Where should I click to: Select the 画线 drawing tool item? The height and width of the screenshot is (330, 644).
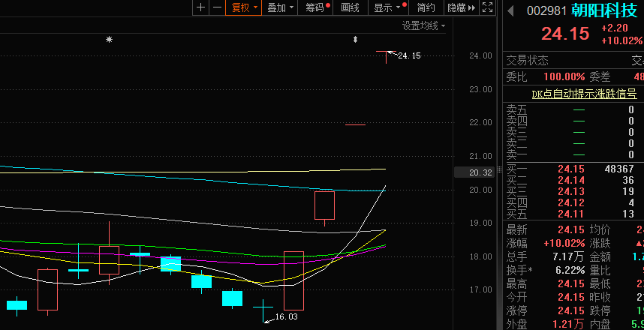(x=350, y=7)
